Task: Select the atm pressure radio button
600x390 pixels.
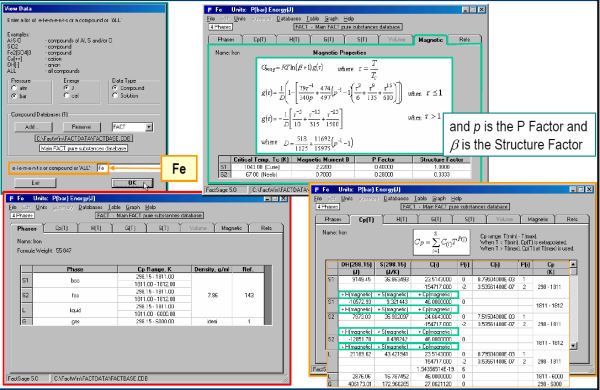Action: pyautogui.click(x=15, y=88)
